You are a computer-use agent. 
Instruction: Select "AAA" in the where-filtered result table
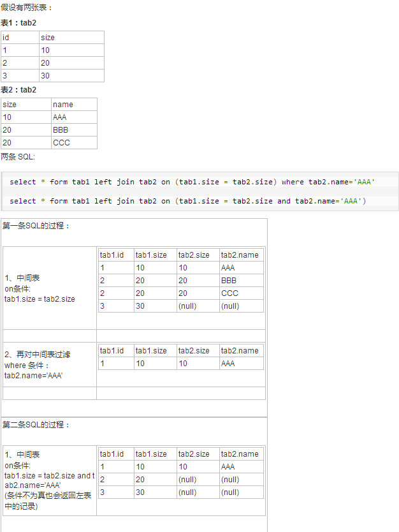click(x=242, y=364)
